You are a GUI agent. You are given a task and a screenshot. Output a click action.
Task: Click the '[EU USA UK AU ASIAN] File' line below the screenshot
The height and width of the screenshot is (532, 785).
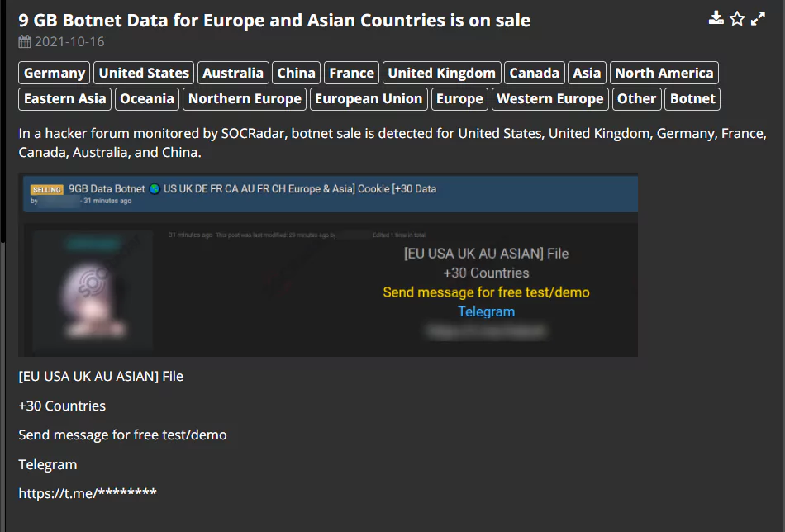point(101,377)
